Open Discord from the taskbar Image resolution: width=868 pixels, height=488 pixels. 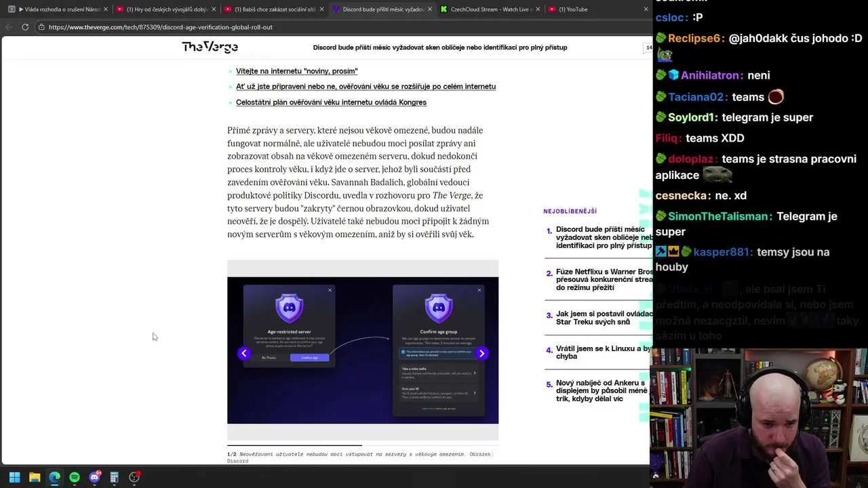(x=94, y=477)
